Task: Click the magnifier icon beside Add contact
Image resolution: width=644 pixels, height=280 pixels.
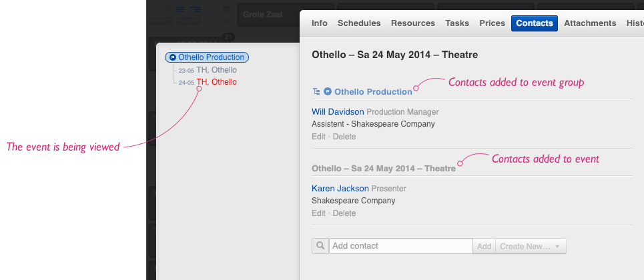Action: coord(320,246)
